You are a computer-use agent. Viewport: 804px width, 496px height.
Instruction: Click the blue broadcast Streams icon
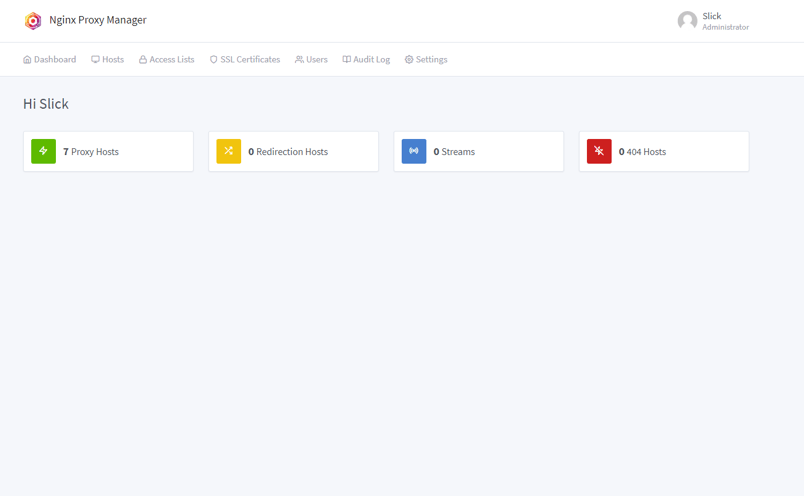[x=414, y=151]
